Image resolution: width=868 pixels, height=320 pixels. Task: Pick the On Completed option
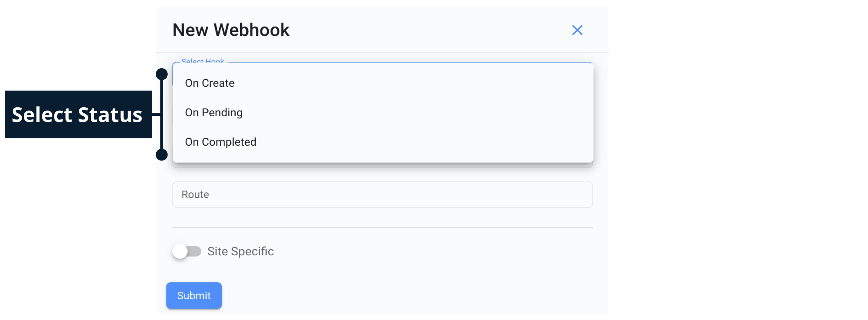pyautogui.click(x=220, y=142)
